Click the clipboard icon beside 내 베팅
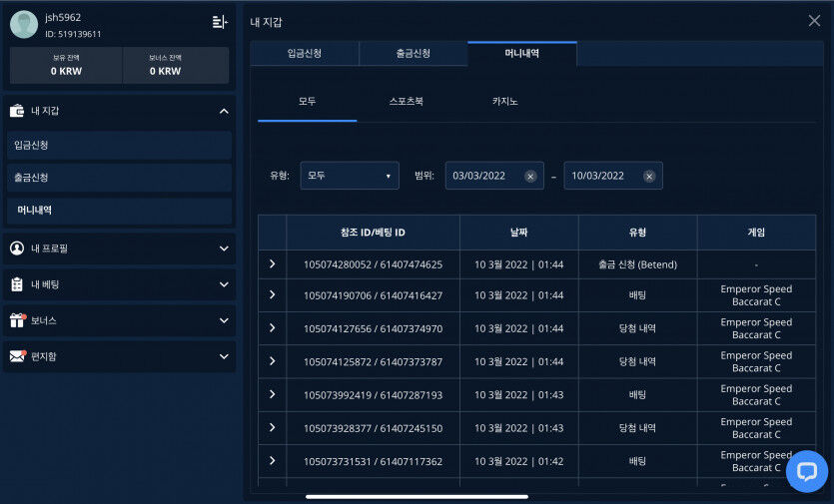Viewport: 834px width, 504px height. pos(17,284)
